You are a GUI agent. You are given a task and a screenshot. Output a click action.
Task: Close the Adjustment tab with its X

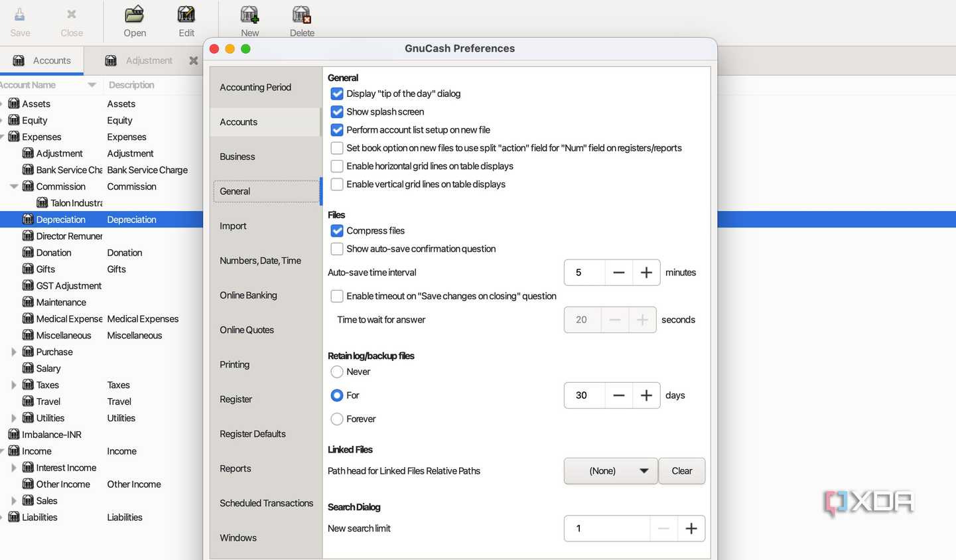(x=193, y=60)
